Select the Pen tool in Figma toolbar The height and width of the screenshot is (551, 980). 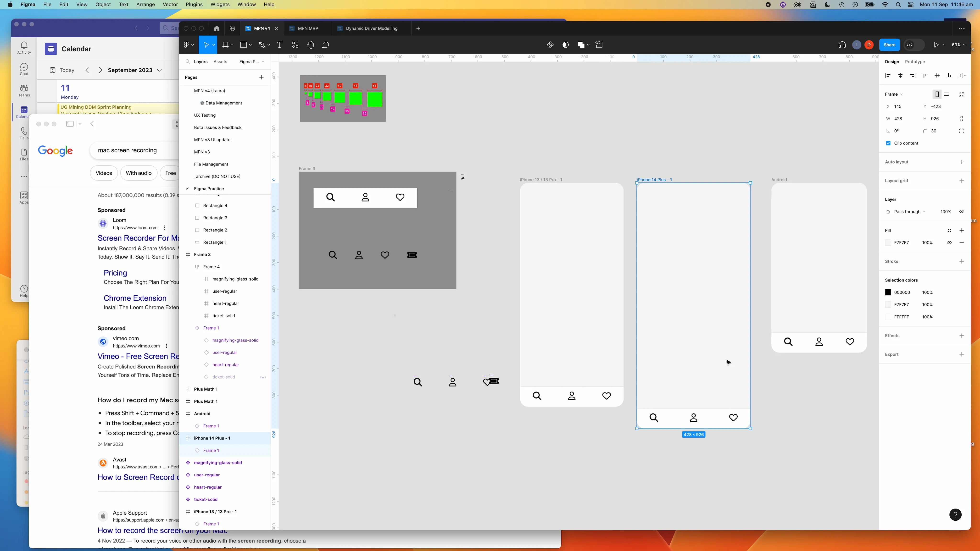point(261,45)
